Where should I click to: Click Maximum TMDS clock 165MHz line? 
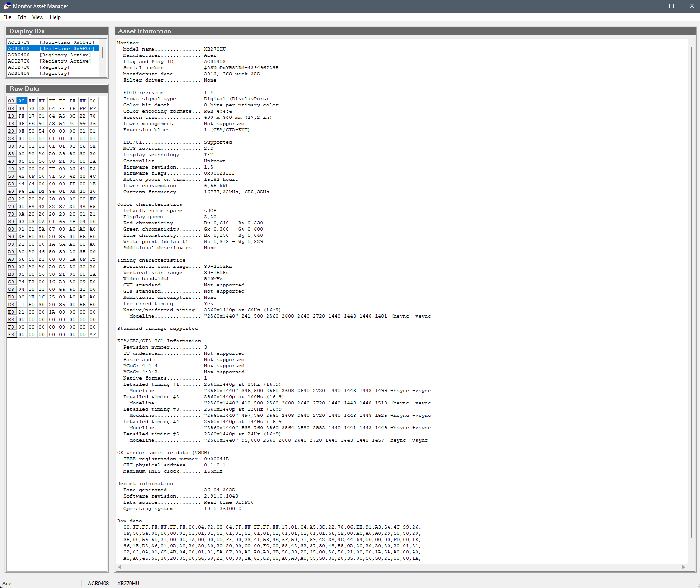(173, 471)
